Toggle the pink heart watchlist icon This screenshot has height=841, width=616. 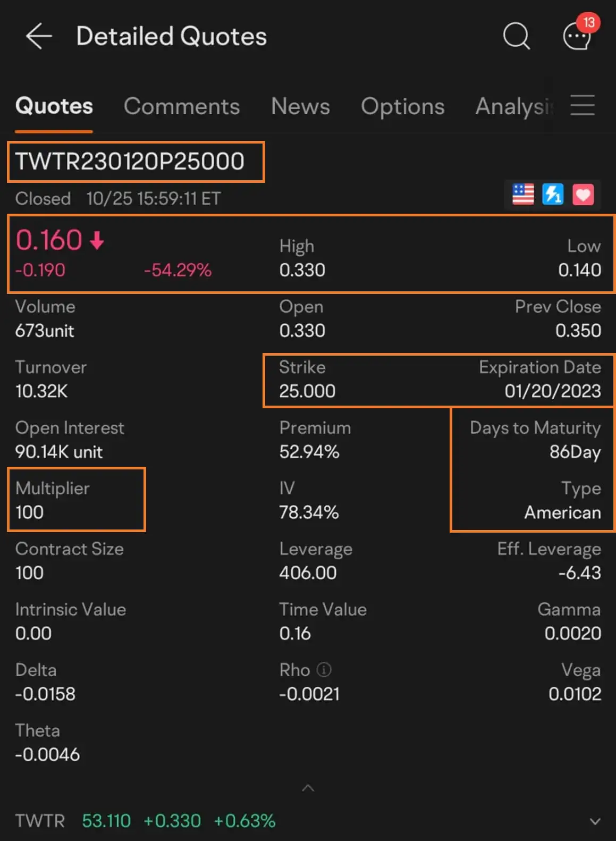click(583, 194)
